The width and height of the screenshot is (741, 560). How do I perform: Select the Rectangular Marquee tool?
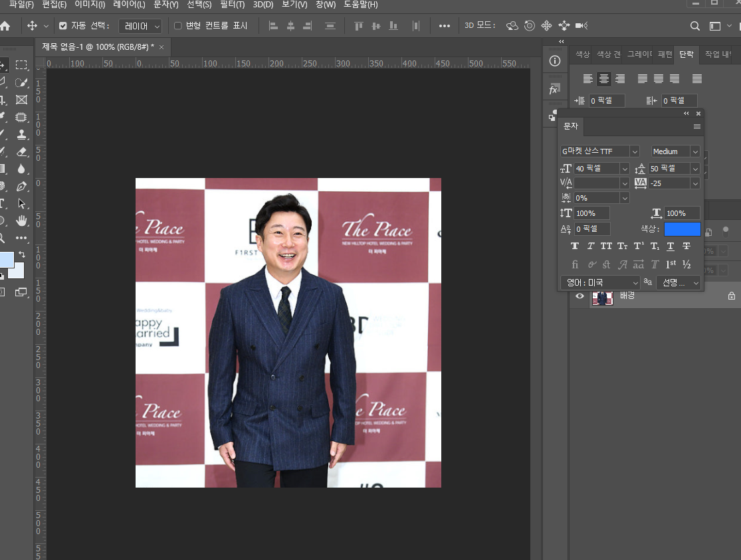point(21,64)
